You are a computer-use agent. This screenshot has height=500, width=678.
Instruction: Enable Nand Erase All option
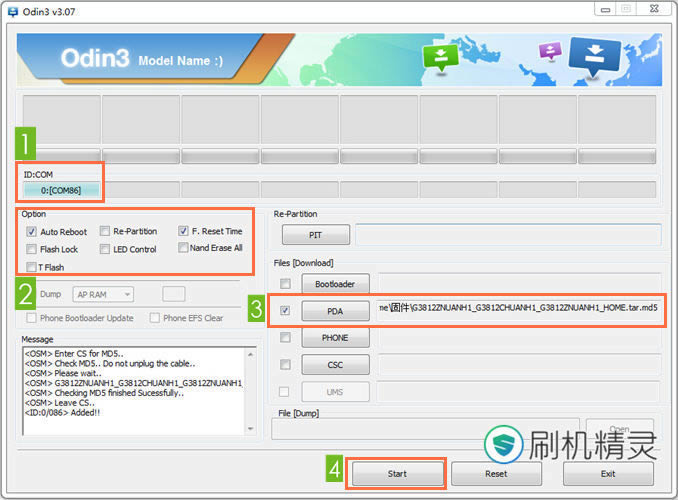tap(183, 248)
